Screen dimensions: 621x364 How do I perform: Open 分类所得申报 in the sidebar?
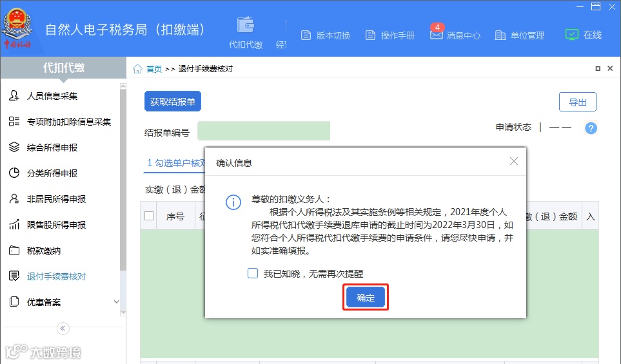pyautogui.click(x=52, y=173)
